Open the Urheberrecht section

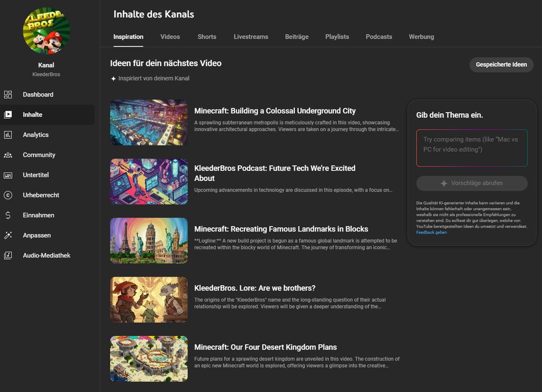pos(47,195)
